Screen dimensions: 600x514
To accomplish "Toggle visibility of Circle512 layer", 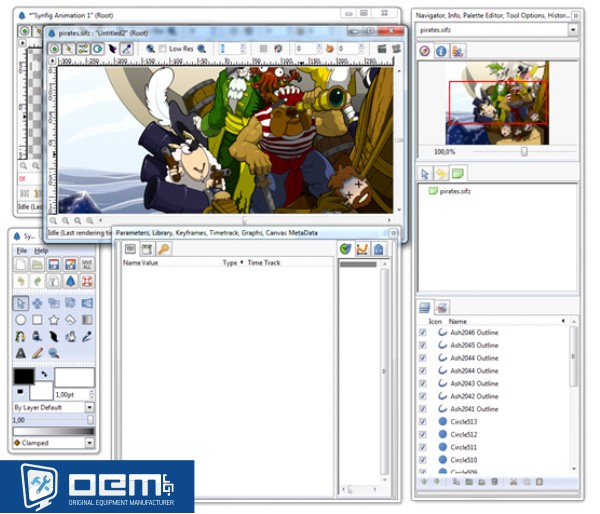I will [423, 434].
